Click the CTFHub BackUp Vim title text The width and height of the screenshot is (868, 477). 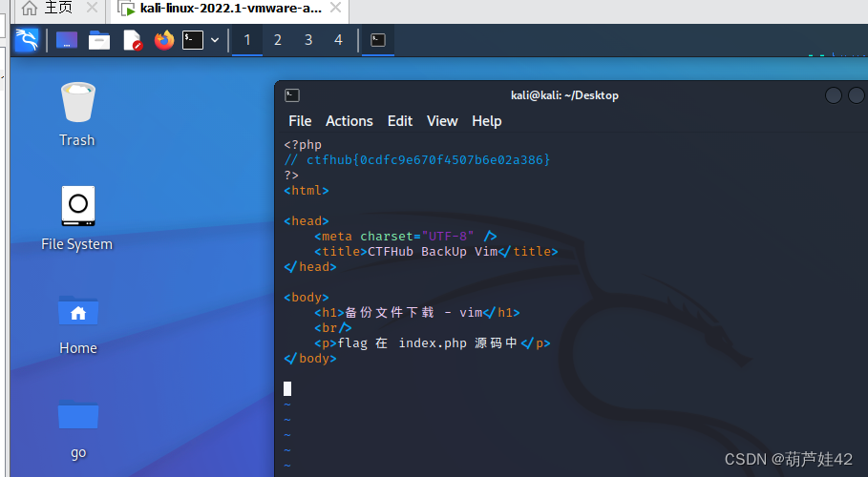coord(433,252)
